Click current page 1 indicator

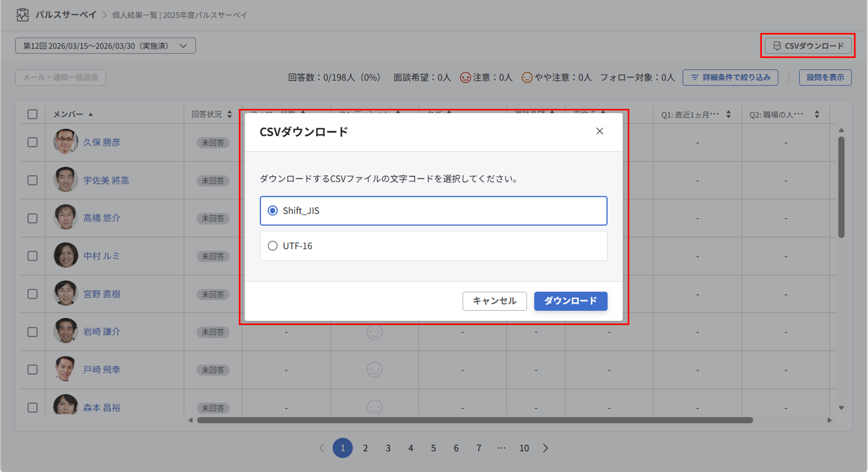click(343, 448)
